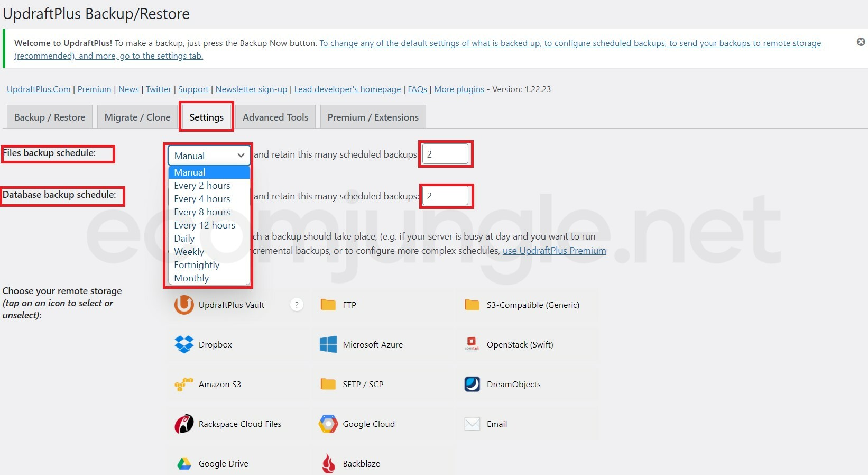Open the Newsletter sign-up link
Viewport: 868px width, 475px height.
(x=251, y=89)
